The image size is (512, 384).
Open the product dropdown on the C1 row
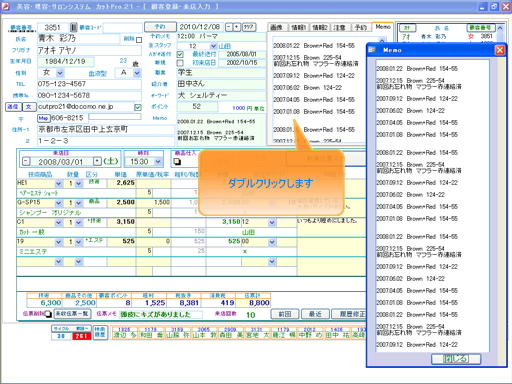point(59,222)
